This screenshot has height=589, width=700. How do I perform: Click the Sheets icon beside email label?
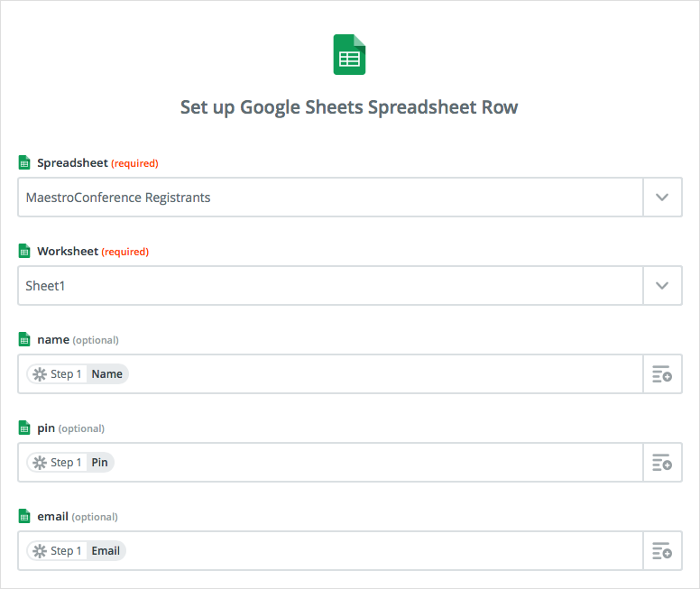pyautogui.click(x=24, y=516)
